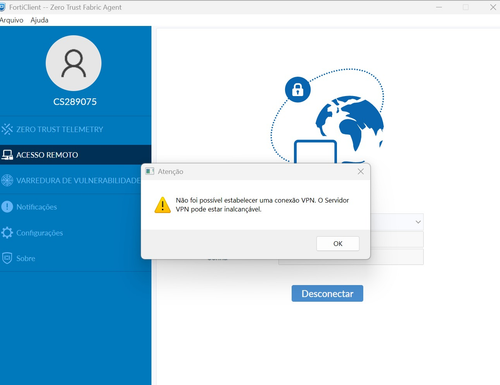500x385 pixels.
Task: Open Notificações in the sidebar
Action: pos(76,207)
